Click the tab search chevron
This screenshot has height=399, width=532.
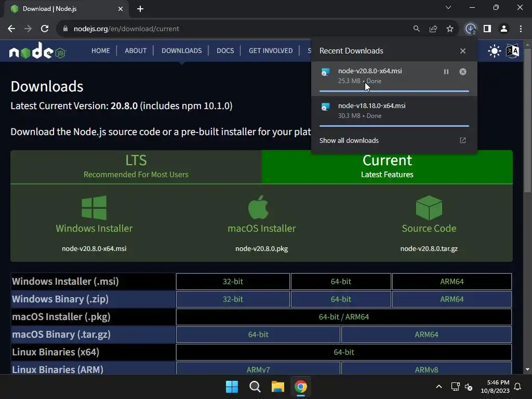coord(448,7)
